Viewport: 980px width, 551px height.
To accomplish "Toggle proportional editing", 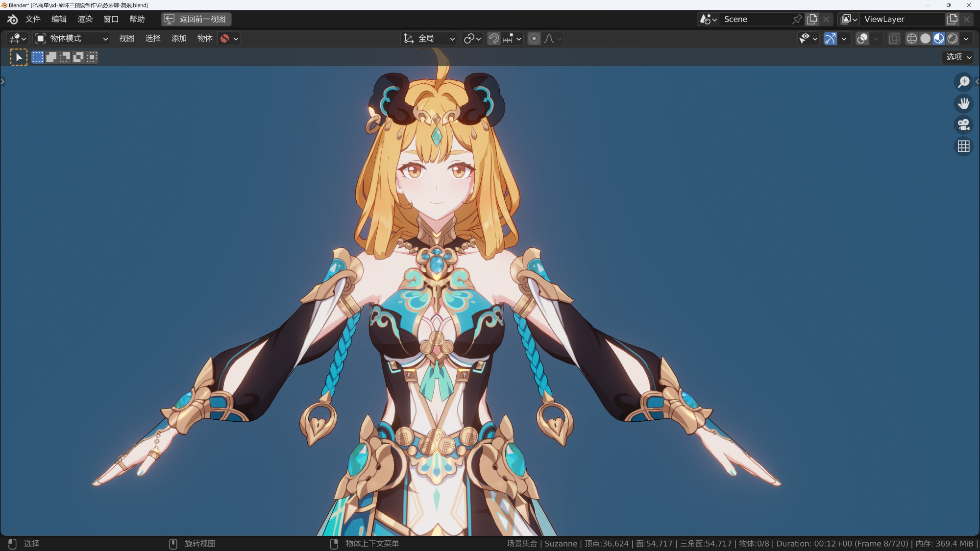I will click(534, 39).
